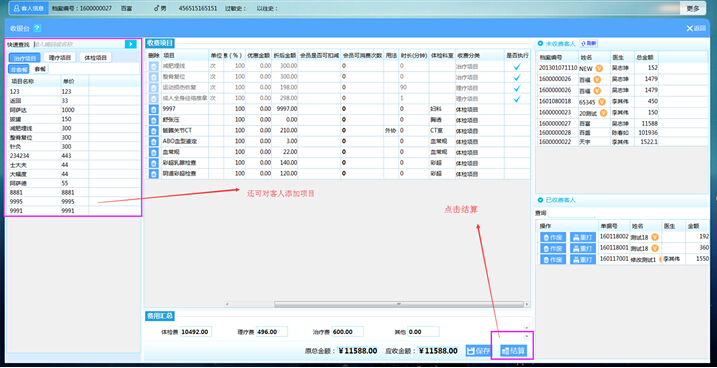Screen dimensions: 717x368
Task: Void receipt 160117001 with 作废
Action: [552, 259]
